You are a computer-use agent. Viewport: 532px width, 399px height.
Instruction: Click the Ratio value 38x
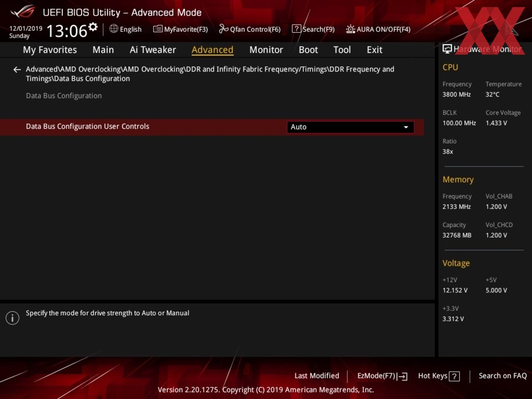[x=448, y=151]
